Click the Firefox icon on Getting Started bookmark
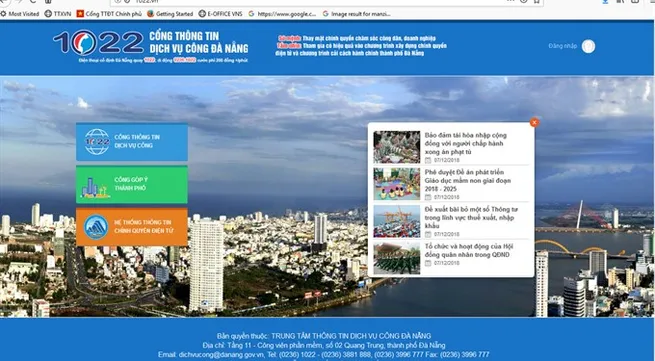Image resolution: width=655 pixels, height=361 pixels. coord(150,14)
